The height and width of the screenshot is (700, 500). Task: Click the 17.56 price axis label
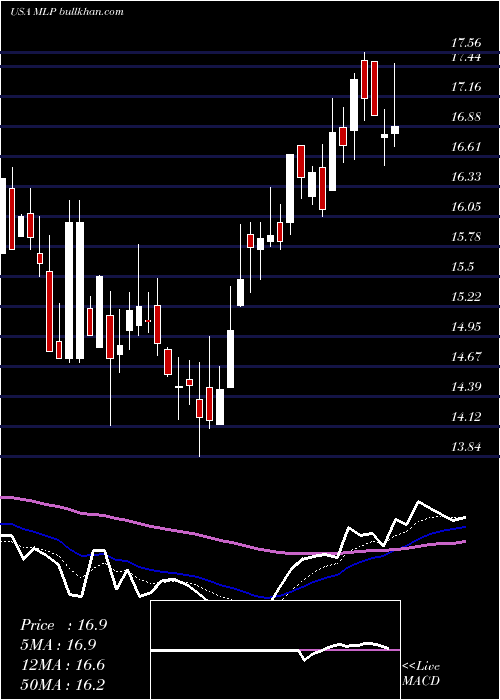coord(466,43)
